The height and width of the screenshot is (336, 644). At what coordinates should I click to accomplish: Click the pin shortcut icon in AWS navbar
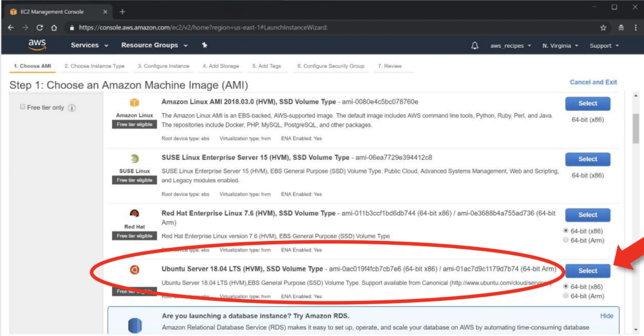coord(204,45)
